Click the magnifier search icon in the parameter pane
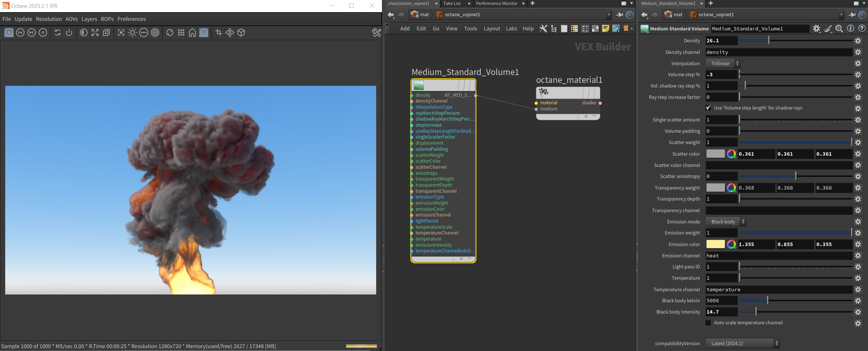868x351 pixels. click(839, 29)
